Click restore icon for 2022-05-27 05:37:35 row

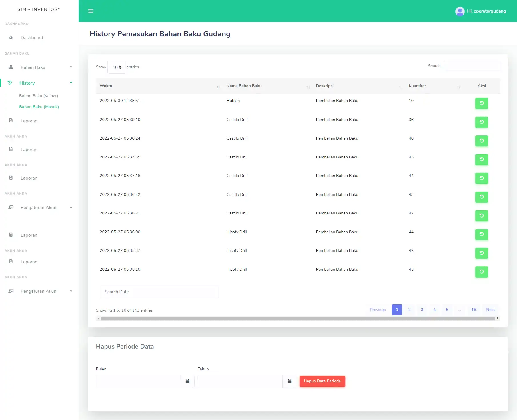482,160
